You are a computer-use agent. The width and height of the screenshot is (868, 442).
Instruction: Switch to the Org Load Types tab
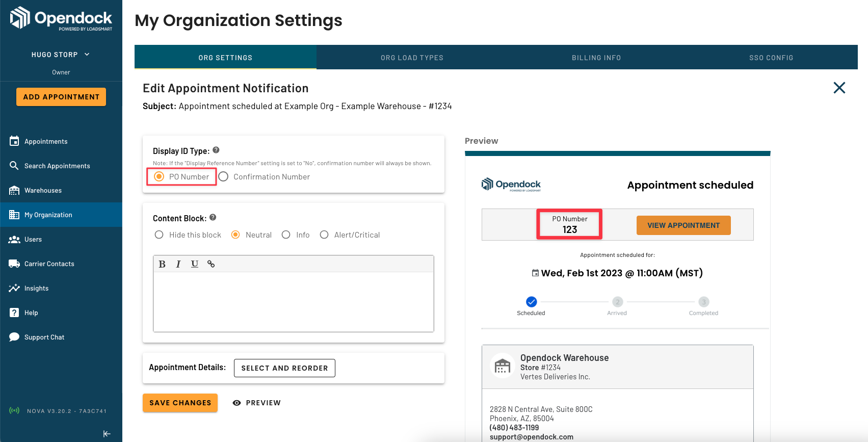click(412, 58)
